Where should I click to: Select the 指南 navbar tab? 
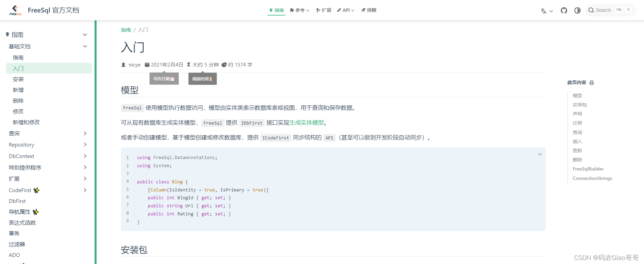pos(277,10)
